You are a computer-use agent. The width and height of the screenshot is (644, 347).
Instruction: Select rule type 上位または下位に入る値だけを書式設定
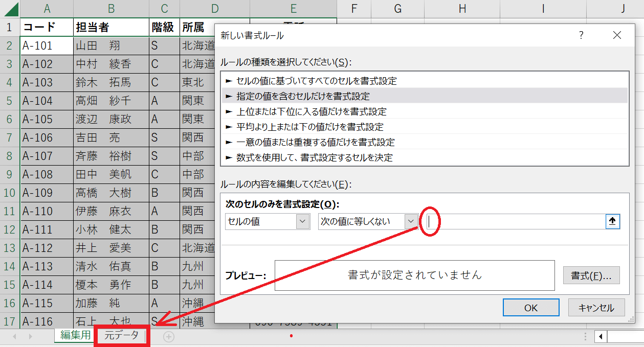coord(311,111)
